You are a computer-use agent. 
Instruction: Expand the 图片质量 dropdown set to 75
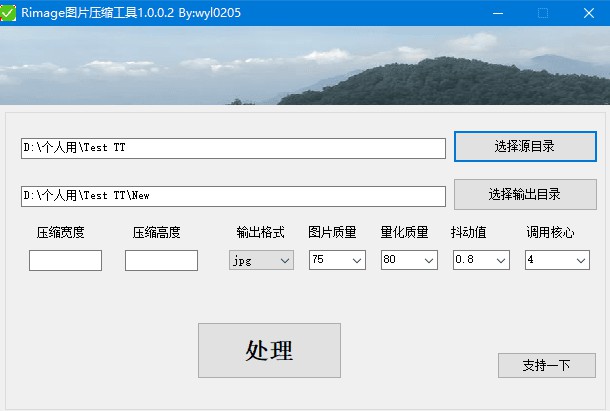pos(337,260)
